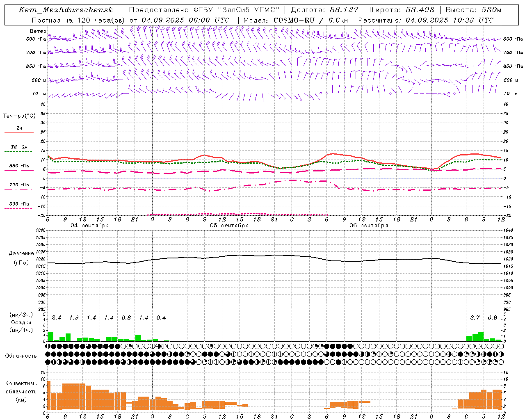Click the 'Рассчитано: 04.09.2025 10:38 UTC' timestamp
This screenshot has height=420, width=525.
[426, 20]
